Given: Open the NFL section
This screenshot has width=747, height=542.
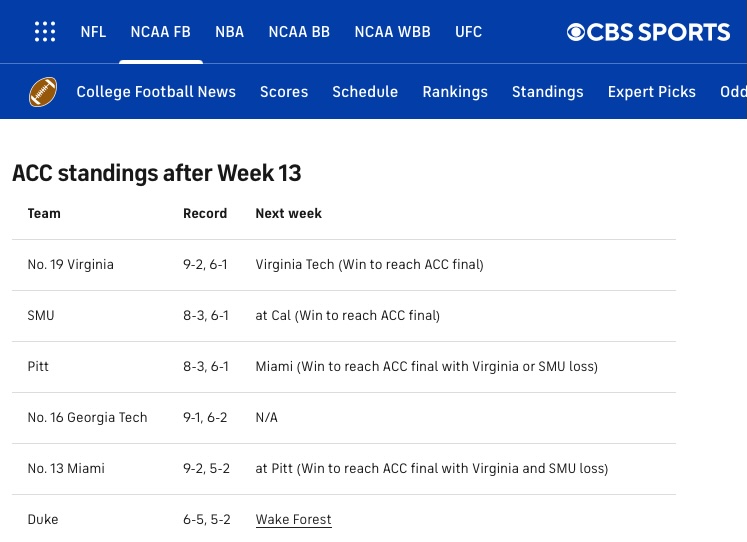Looking at the screenshot, I should (x=94, y=32).
